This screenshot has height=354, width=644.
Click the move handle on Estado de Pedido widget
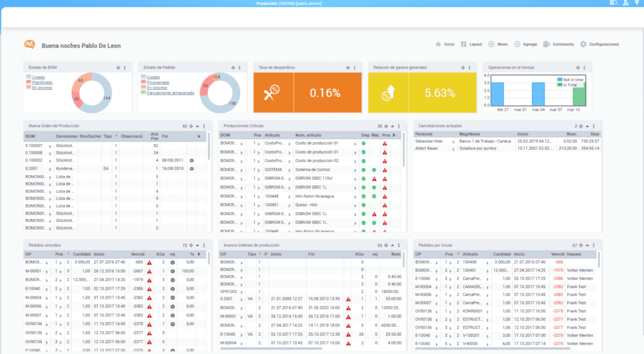pyautogui.click(x=233, y=67)
